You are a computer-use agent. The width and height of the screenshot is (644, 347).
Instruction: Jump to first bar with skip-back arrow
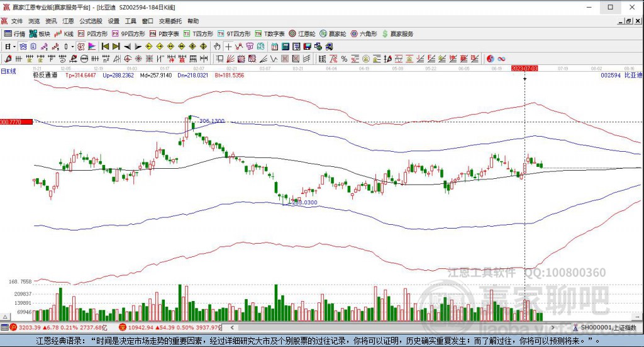coord(105,47)
